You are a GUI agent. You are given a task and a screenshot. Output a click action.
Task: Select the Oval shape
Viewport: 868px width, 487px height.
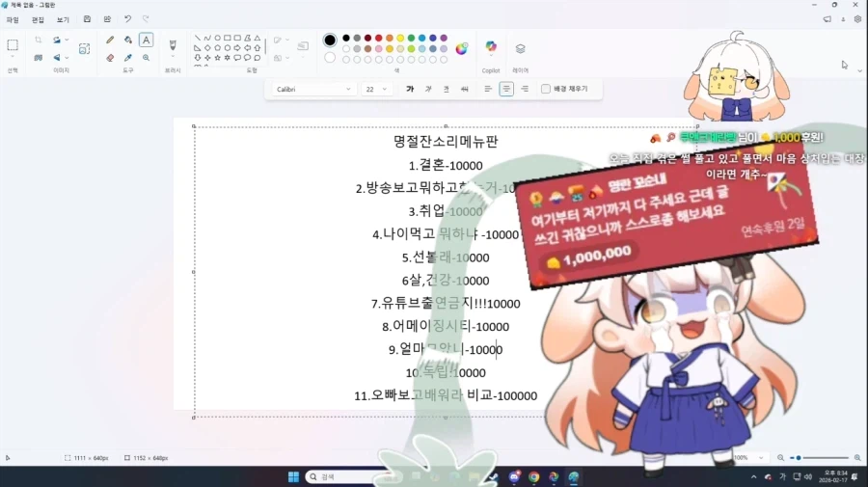(x=218, y=39)
